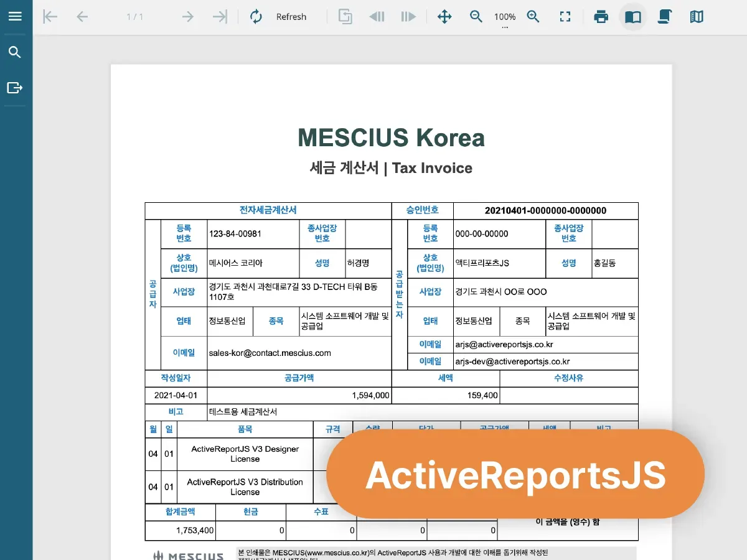Click ActiveReportJS V3 Designer License item
Image resolution: width=747 pixels, height=560 pixels.
[x=245, y=454]
